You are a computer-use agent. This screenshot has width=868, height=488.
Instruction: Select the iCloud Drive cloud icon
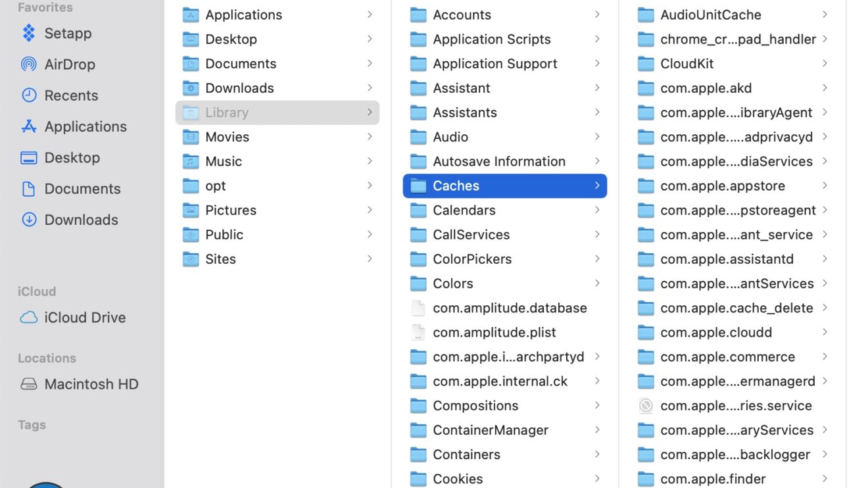[29, 318]
